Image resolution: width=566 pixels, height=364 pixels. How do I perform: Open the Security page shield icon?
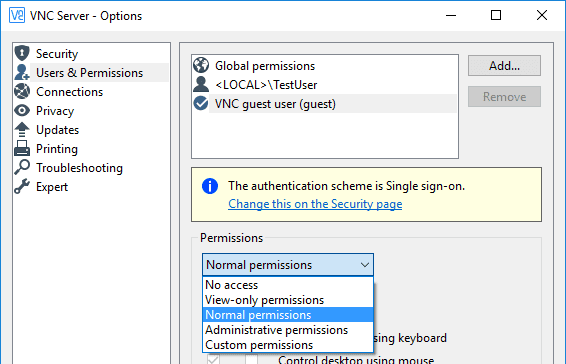(x=22, y=53)
